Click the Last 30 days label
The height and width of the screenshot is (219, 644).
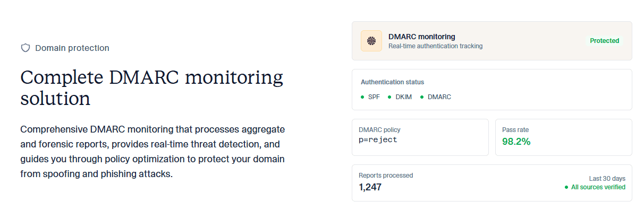[x=607, y=178]
